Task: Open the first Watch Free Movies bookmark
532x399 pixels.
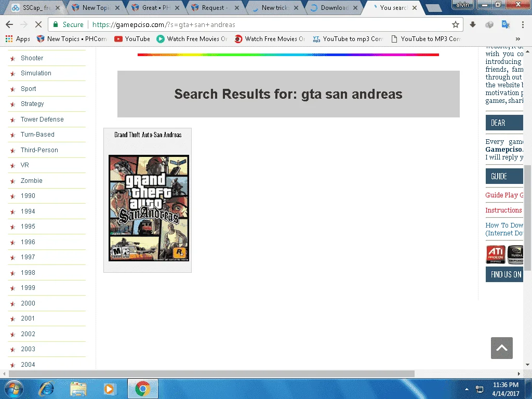Action: point(192,38)
